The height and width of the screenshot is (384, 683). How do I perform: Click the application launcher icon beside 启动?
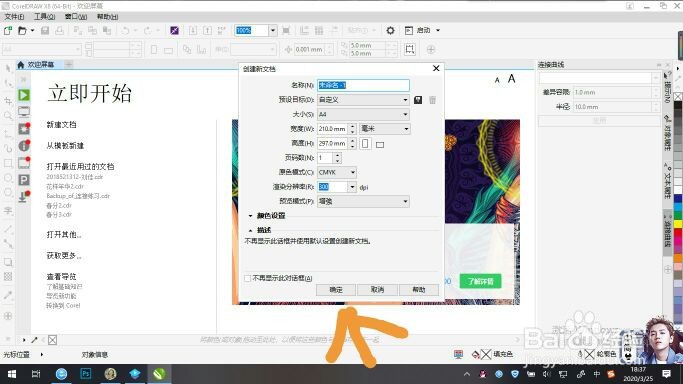[409, 30]
